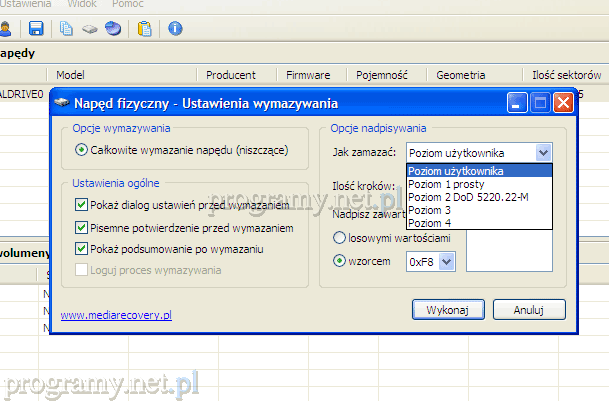Click the blue info toolbar icon
This screenshot has height=401, width=609.
175,28
